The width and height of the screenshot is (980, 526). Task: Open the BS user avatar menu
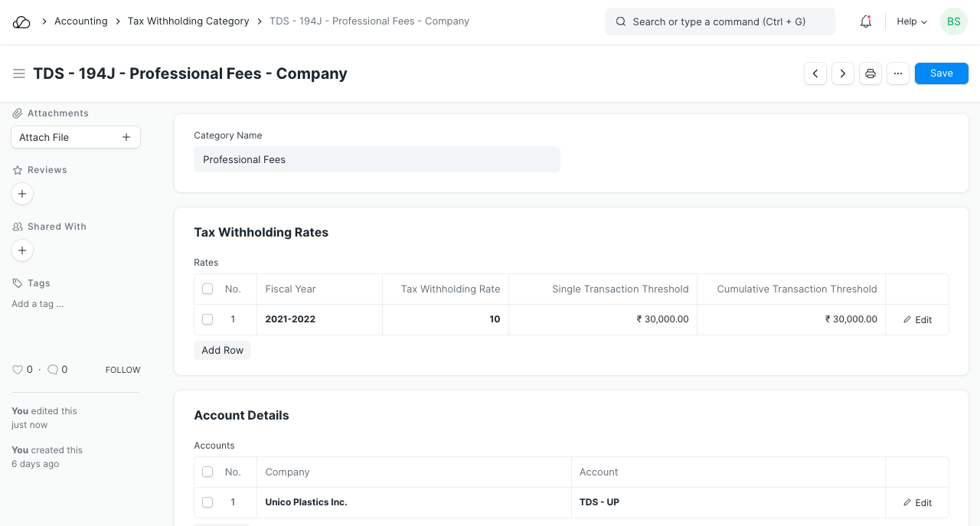click(x=953, y=21)
